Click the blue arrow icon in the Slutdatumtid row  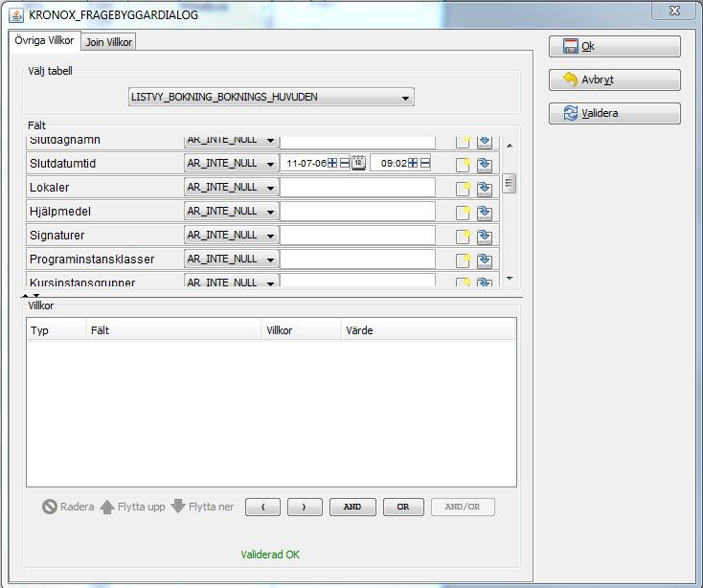485,165
